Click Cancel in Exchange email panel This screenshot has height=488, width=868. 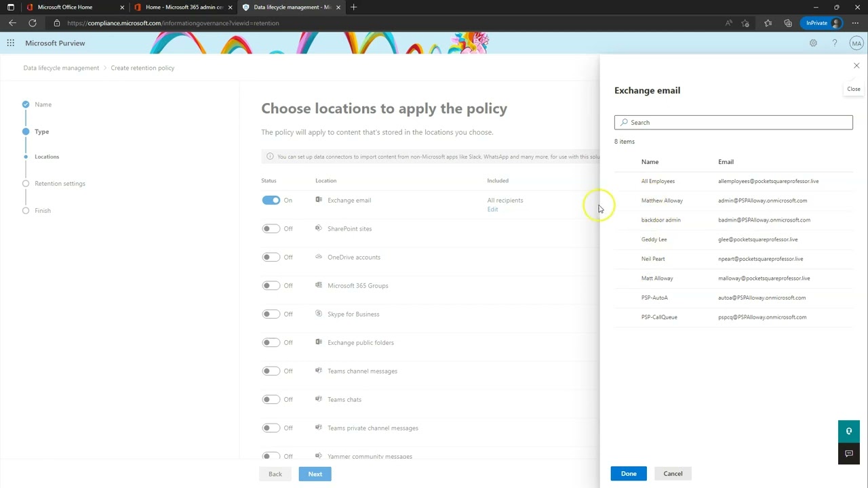click(x=673, y=474)
